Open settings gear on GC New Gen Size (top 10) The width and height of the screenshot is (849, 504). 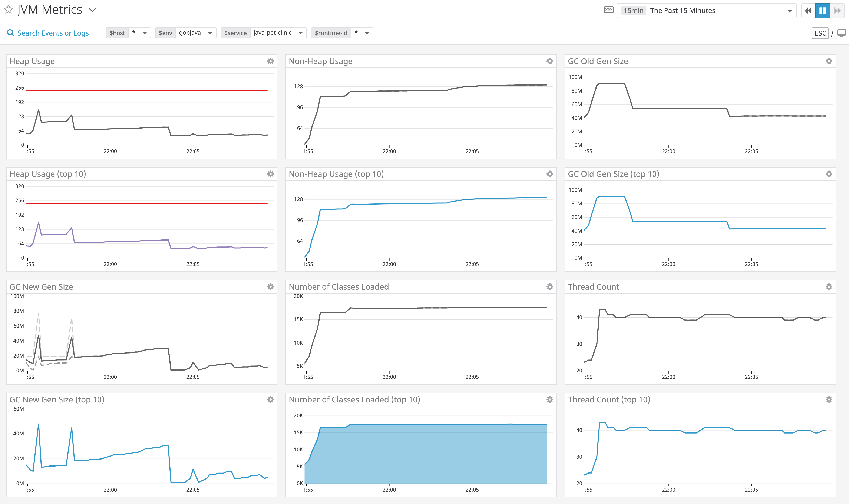(270, 399)
